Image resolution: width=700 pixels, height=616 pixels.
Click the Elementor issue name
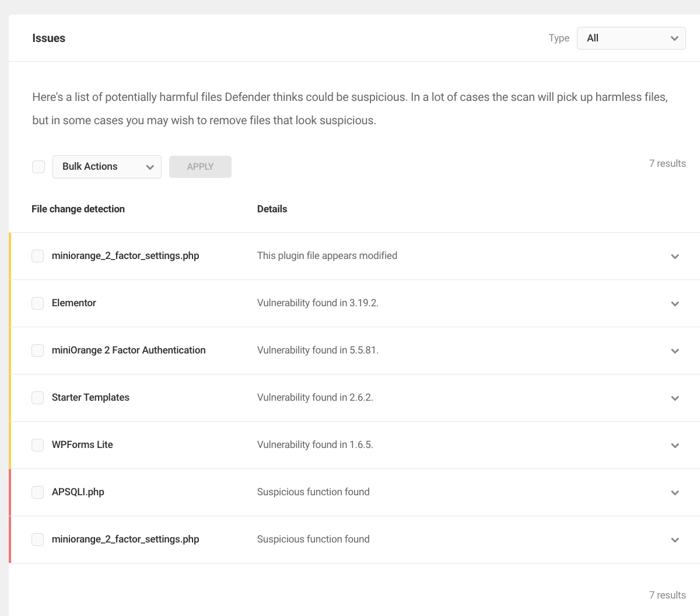click(x=74, y=303)
